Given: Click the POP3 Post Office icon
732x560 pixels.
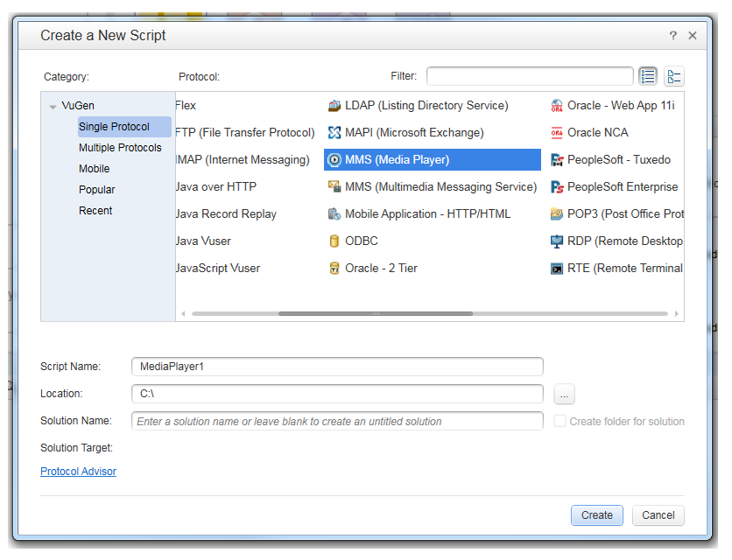Looking at the screenshot, I should tap(557, 214).
